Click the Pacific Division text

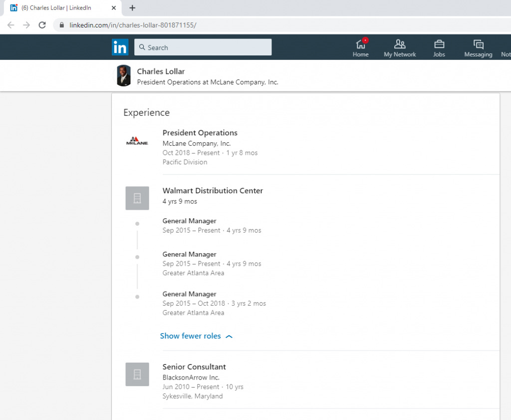point(185,162)
